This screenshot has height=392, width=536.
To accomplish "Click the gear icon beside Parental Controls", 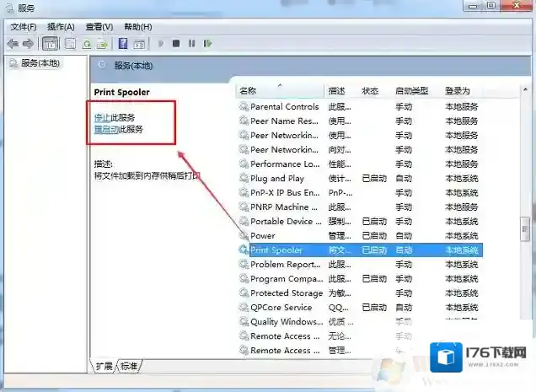I will pyautogui.click(x=244, y=107).
